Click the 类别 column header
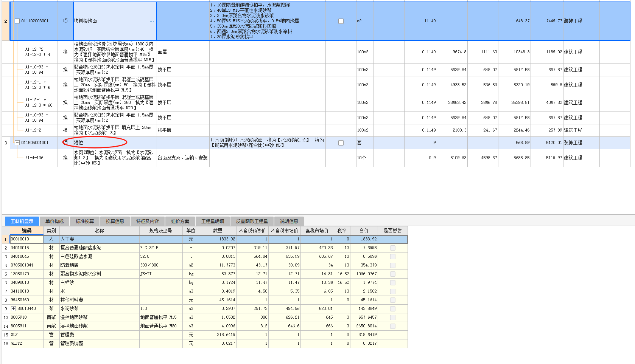This screenshot has width=635, height=364. [51, 231]
